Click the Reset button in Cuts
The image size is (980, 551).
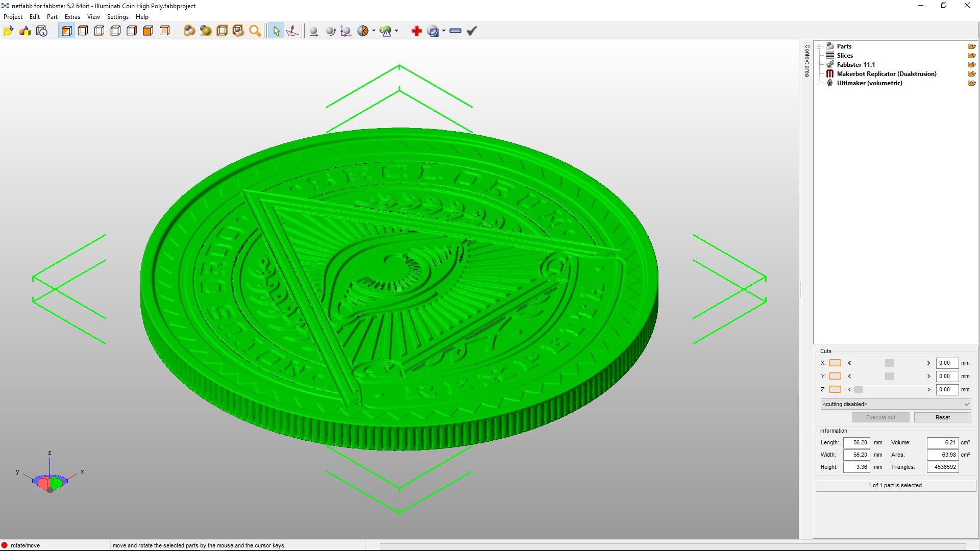(942, 417)
